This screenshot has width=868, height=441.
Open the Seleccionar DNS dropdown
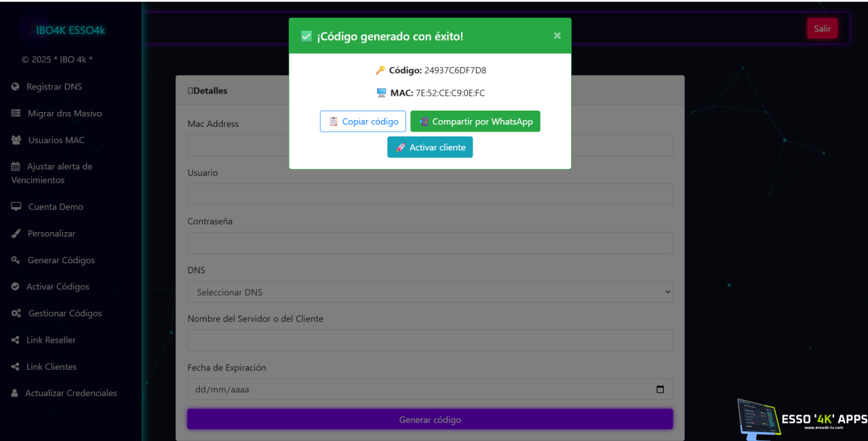[x=430, y=292]
